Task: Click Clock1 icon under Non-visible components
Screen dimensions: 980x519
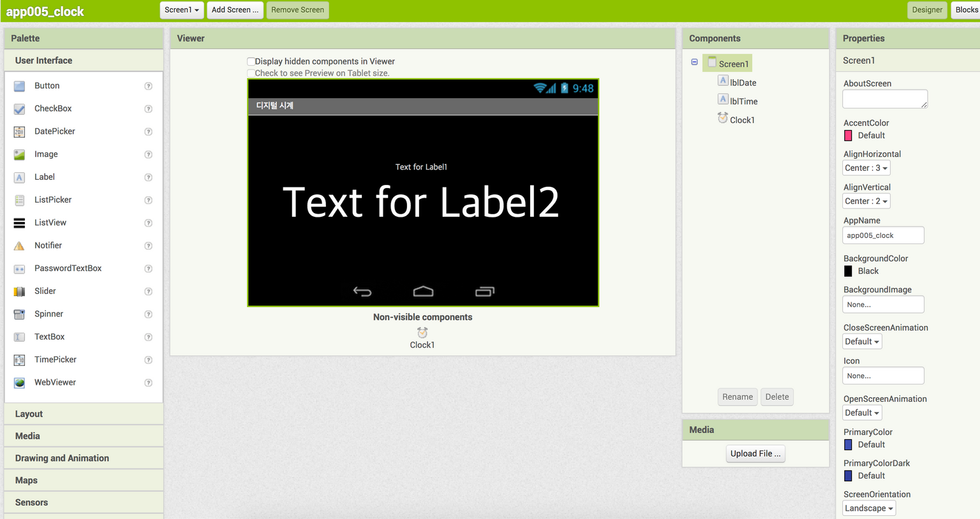Action: 422,332
